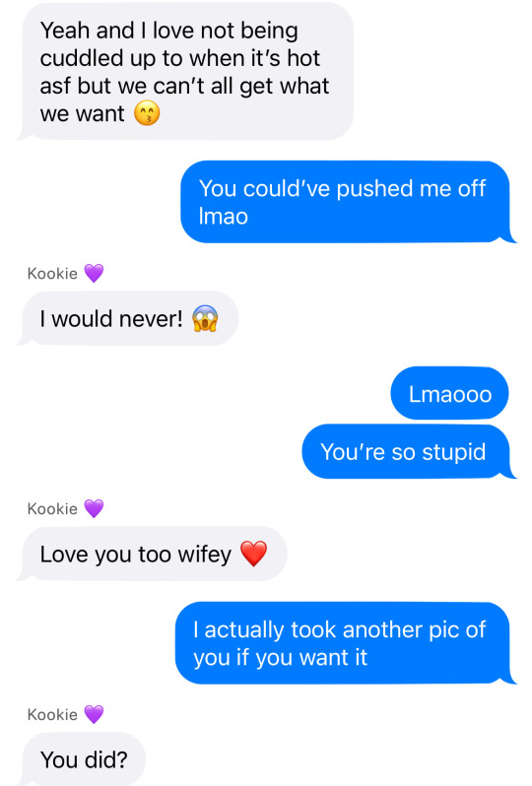Tap the Kookie sender name above 'You did?'
This screenshot has height=786, width=532.
coord(52,715)
